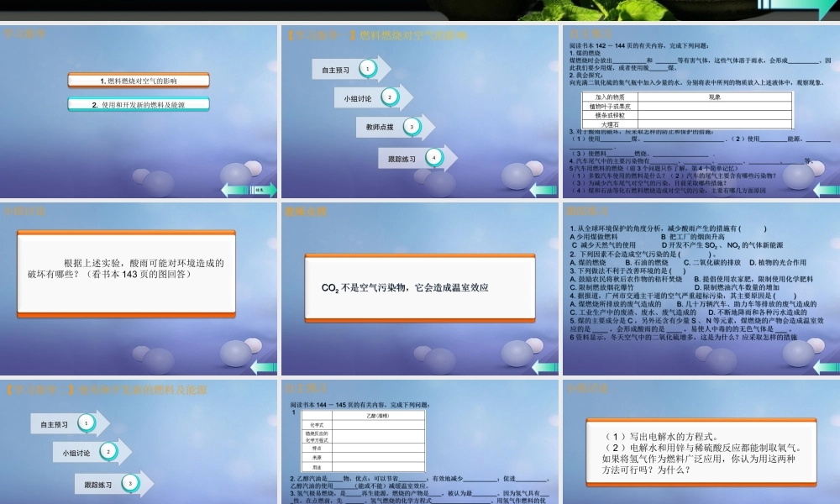This screenshot has width=840, height=504.
Task: Click the left-pointing back arrow on the 学习指导 slide
Action: (235, 190)
